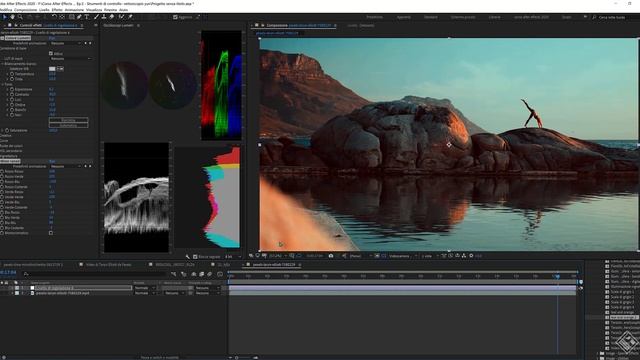Click Rosso-Rosso stopwatch in Mixer canali
The height and width of the screenshot is (360, 640).
tap(2, 171)
